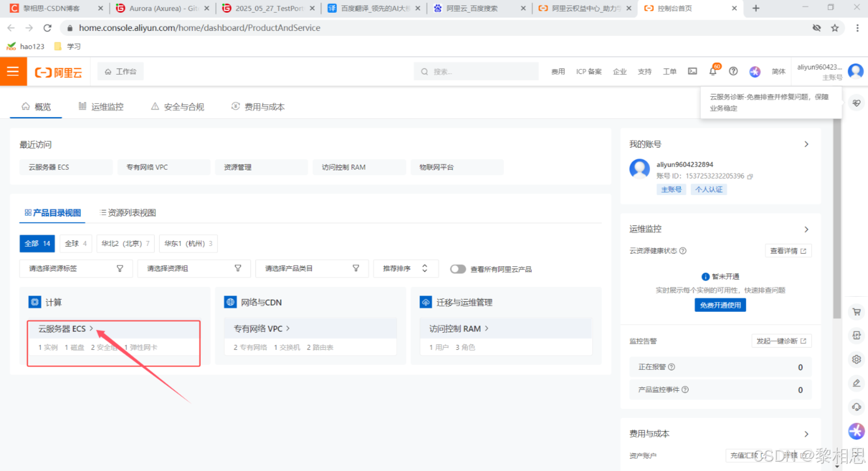Click the 2 路由表 link

[x=320, y=348]
